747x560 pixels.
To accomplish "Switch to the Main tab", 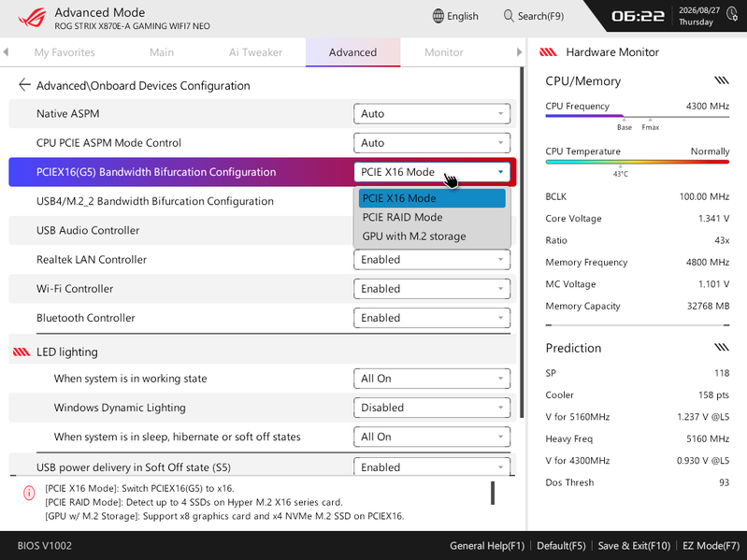I will click(x=162, y=52).
